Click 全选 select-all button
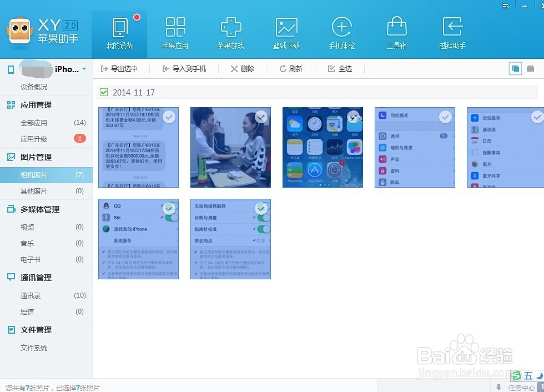The width and height of the screenshot is (544, 392). tap(340, 69)
